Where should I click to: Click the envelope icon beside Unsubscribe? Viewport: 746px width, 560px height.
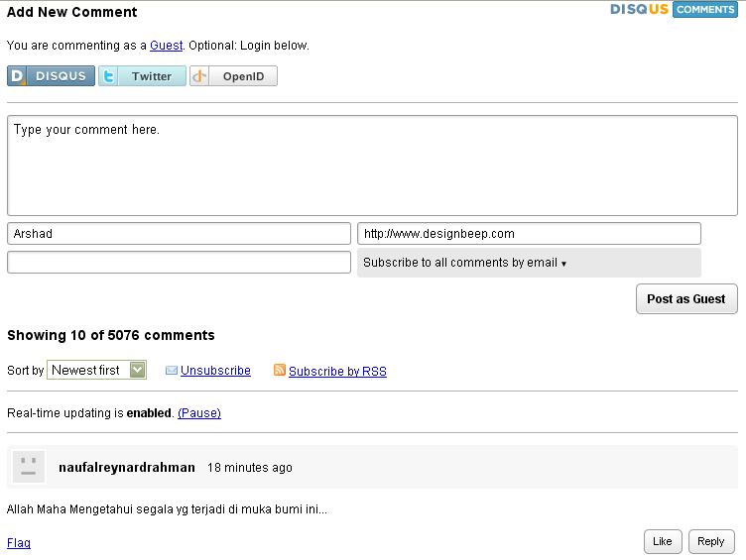[x=172, y=371]
